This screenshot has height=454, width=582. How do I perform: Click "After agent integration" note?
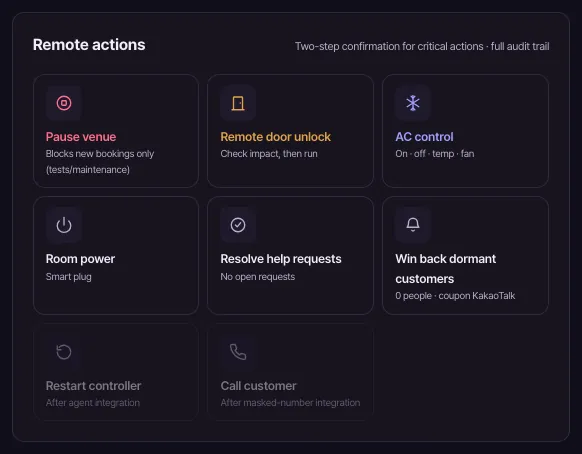click(x=93, y=403)
